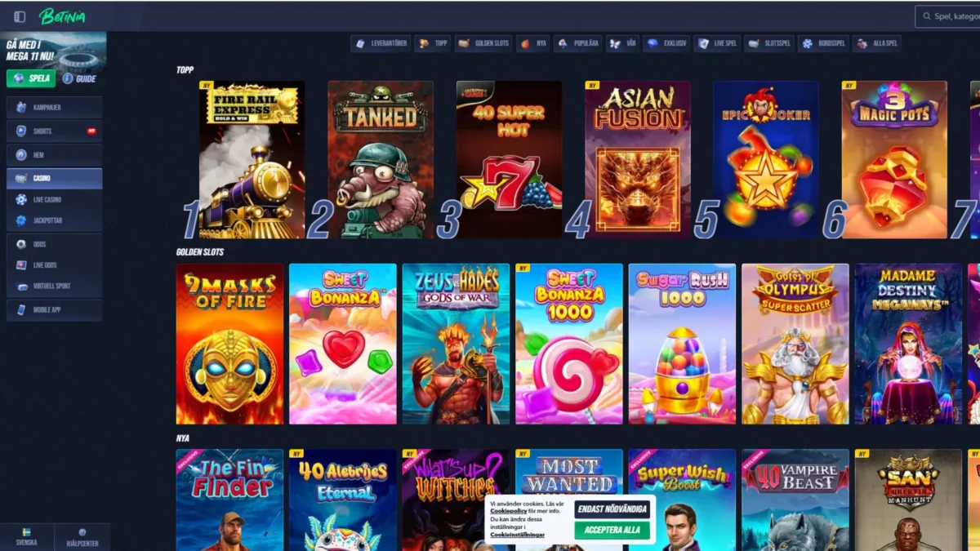Screen dimensions: 980x551
Task: Select the Topp trophy category filter
Action: coord(433,43)
